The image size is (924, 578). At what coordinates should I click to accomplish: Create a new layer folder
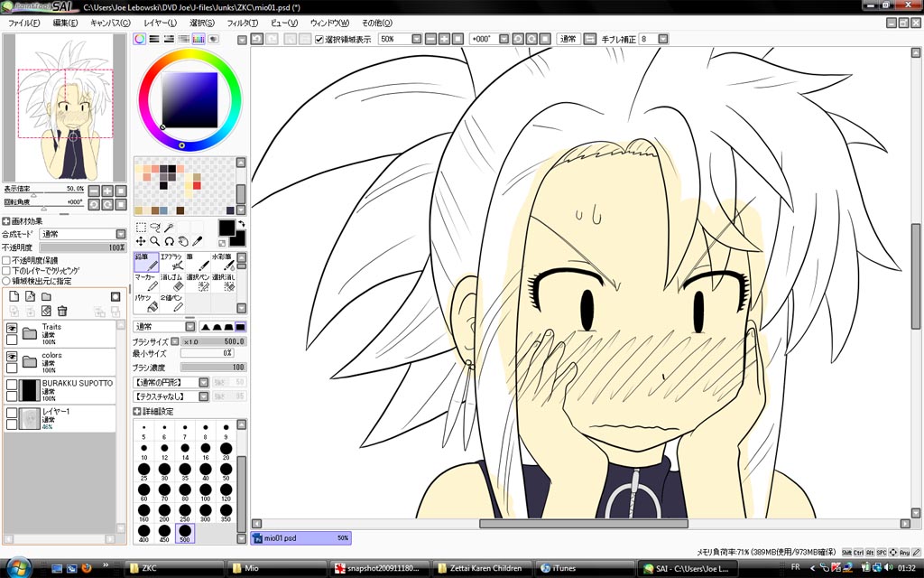coord(46,296)
